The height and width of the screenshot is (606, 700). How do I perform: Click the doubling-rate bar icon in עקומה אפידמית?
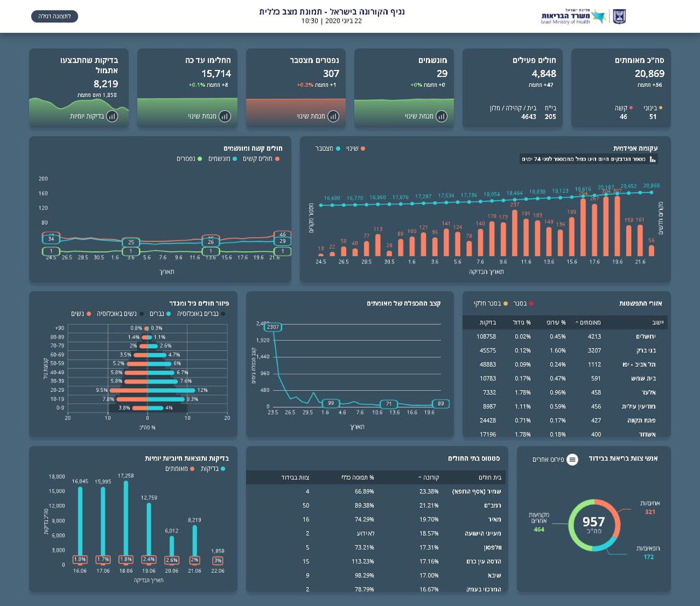653,160
